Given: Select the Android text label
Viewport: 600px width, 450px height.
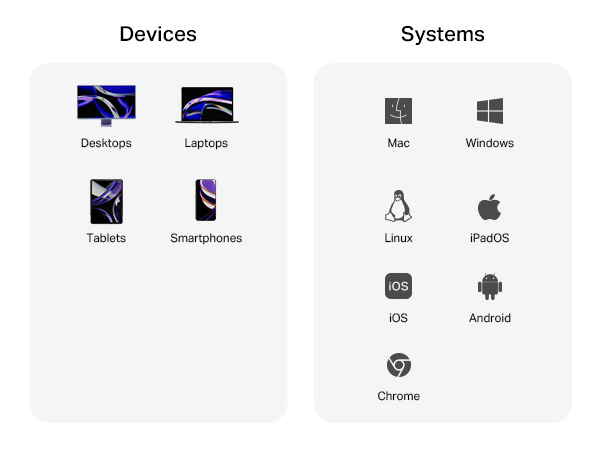Looking at the screenshot, I should coord(490,318).
